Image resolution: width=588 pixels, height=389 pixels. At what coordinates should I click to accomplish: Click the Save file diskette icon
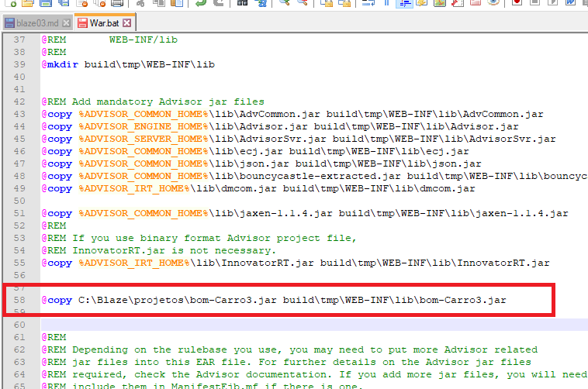pos(46,3)
